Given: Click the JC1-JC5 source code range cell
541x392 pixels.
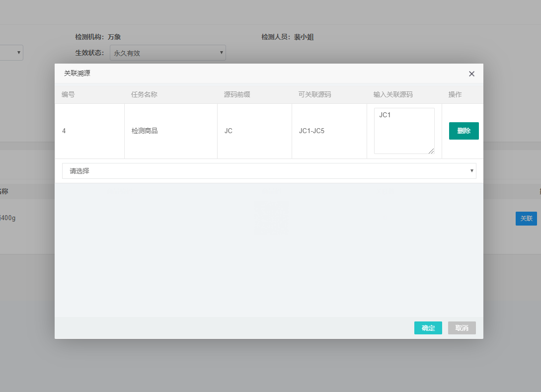Looking at the screenshot, I should (311, 131).
